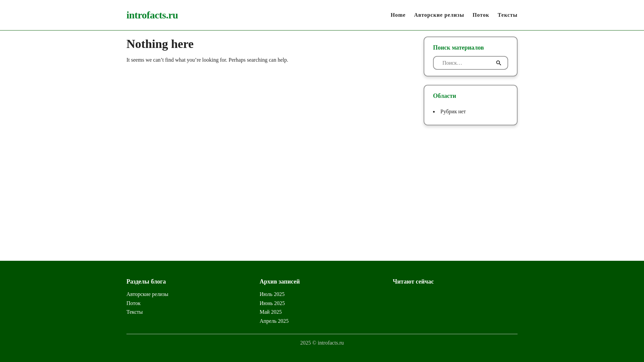Screen dimensions: 644x362
Task: Click the 2025 © introfacts.ru copyright text
Action: pos(322,343)
